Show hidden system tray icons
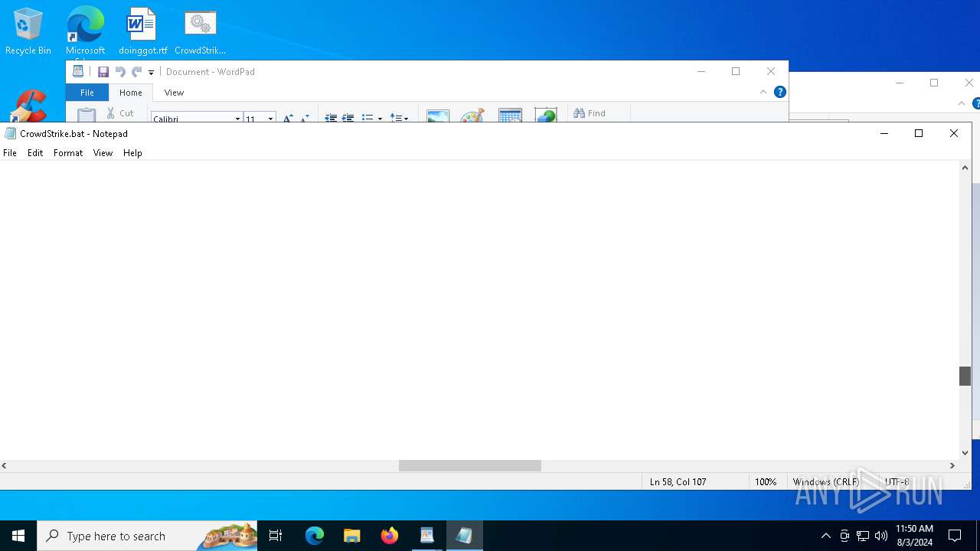This screenshot has width=980, height=551. [825, 536]
